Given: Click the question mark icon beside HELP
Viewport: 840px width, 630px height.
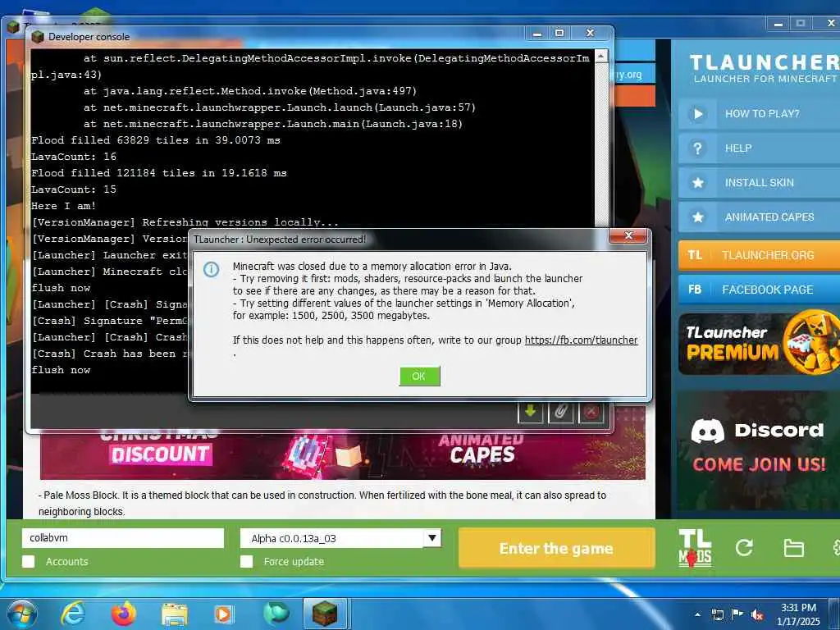Looking at the screenshot, I should click(697, 148).
